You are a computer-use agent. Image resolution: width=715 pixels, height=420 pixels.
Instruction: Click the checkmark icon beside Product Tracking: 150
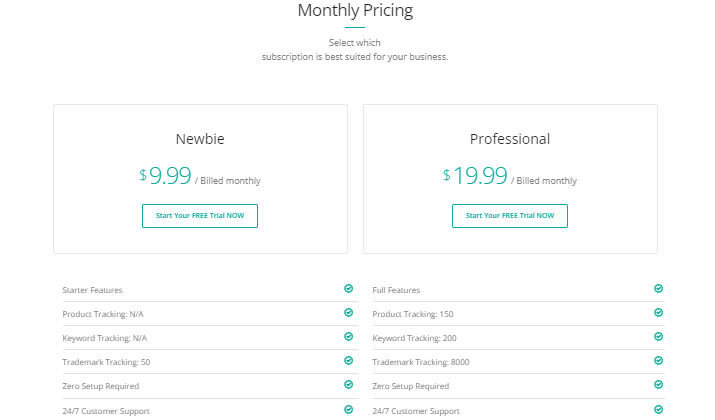coord(658,312)
